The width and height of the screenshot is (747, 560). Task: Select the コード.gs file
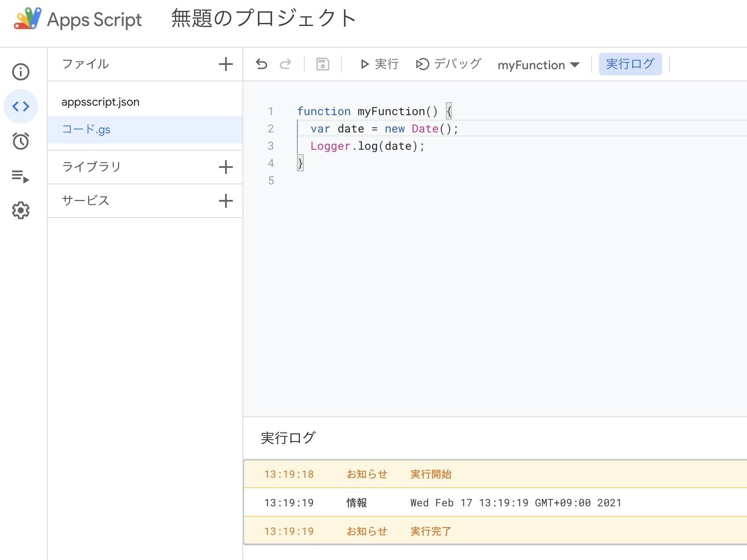pos(87,129)
